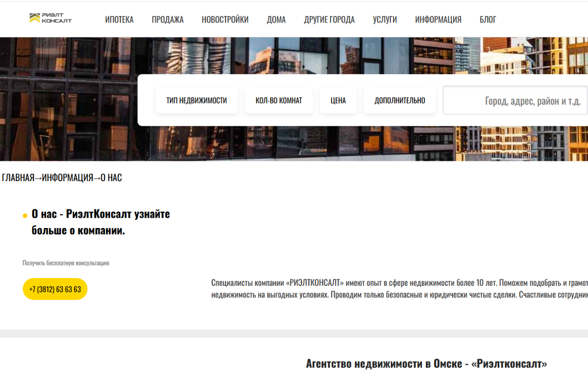Screen dimensions: 588x380
Task: Click the yellow bullet beside the О нас heading
Action: [25, 216]
